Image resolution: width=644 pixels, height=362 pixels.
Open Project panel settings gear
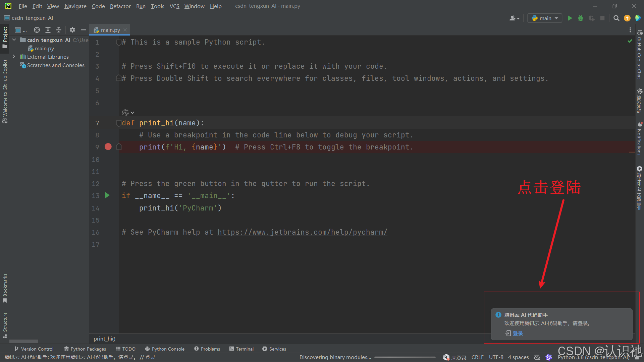72,30
